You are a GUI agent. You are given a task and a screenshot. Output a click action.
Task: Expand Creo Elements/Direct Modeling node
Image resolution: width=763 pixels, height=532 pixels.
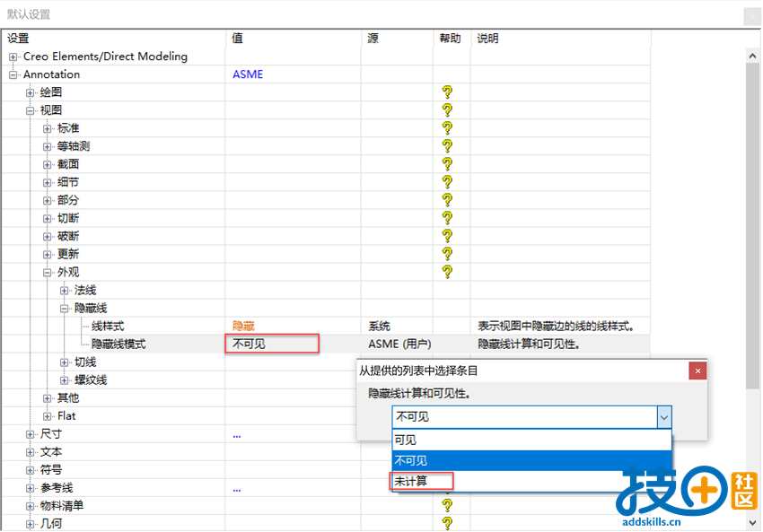[13, 57]
